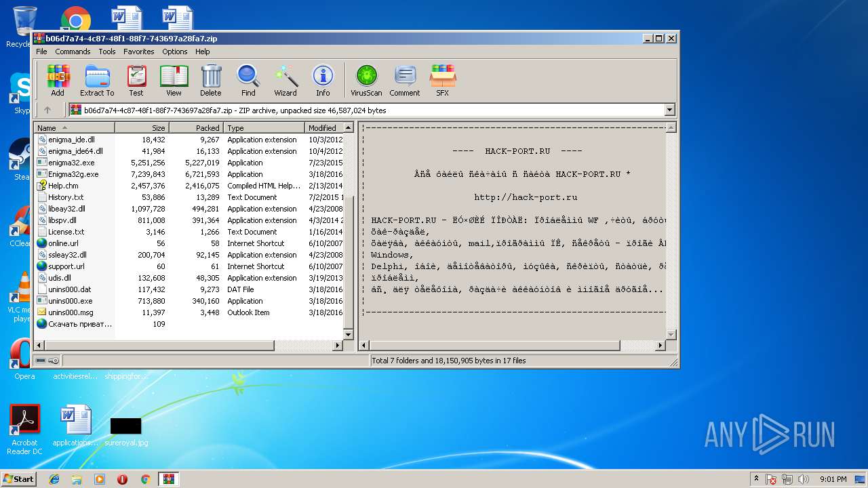Click the Delete trash icon
This screenshot has height=488, width=868.
[211, 81]
